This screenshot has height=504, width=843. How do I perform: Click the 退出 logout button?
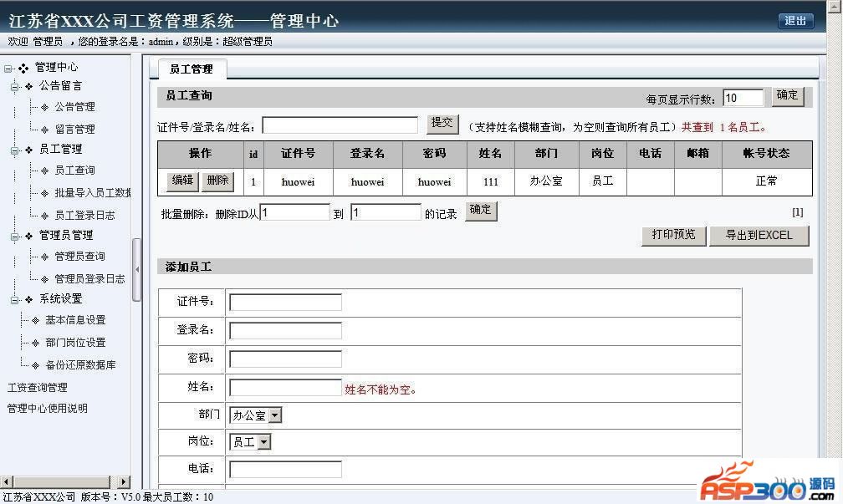pyautogui.click(x=795, y=21)
